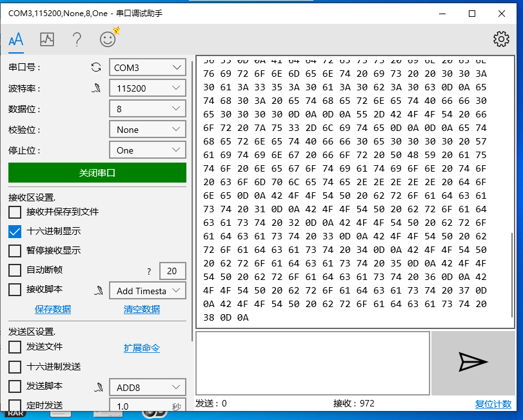This screenshot has width=523, height=420.
Task: Open the data bits 8 dropdown
Action: 148,109
